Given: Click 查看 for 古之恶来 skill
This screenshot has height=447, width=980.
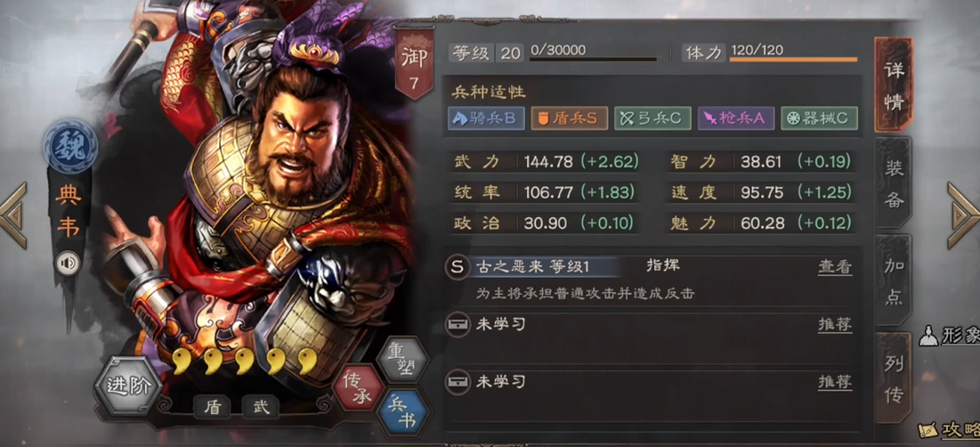Looking at the screenshot, I should (x=835, y=267).
